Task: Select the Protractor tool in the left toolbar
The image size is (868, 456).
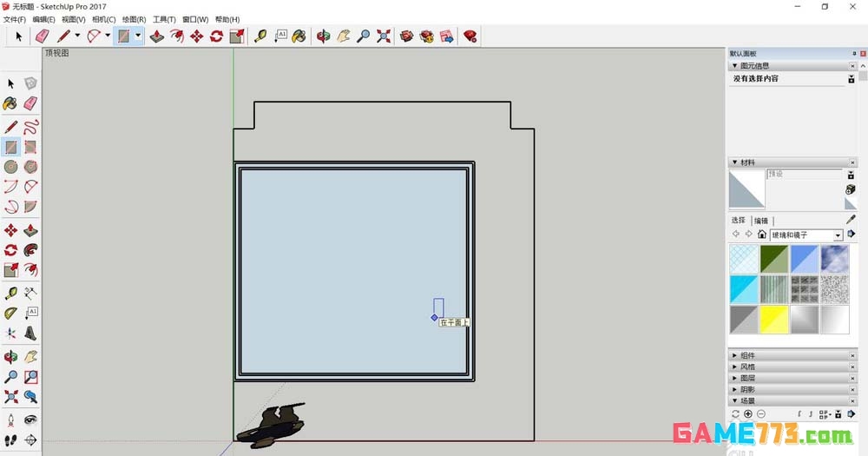Action: click(x=10, y=314)
